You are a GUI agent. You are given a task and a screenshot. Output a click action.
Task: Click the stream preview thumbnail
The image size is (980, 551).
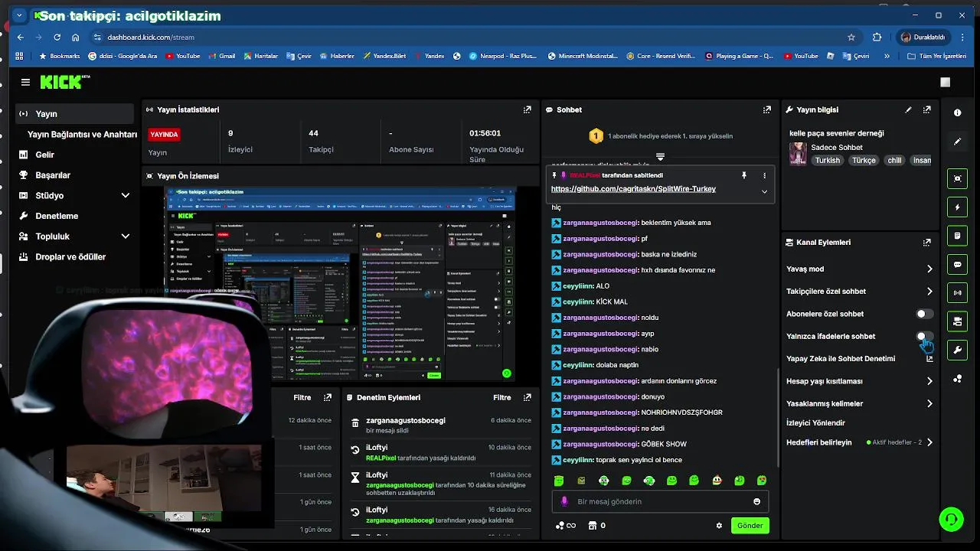point(340,285)
